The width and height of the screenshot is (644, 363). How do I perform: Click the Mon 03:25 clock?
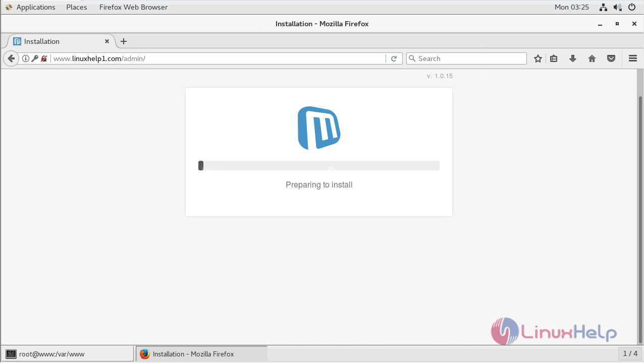pos(572,7)
